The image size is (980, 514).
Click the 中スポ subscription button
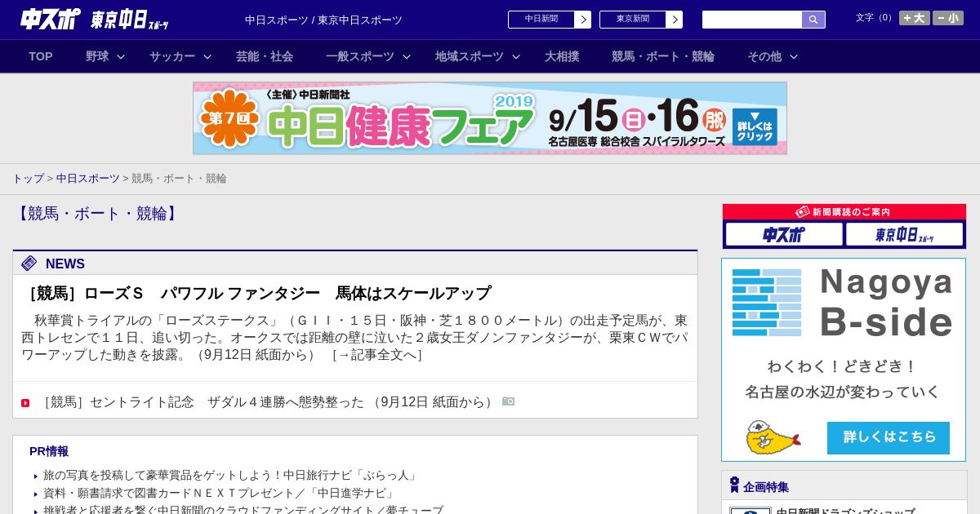pyautogui.click(x=784, y=235)
